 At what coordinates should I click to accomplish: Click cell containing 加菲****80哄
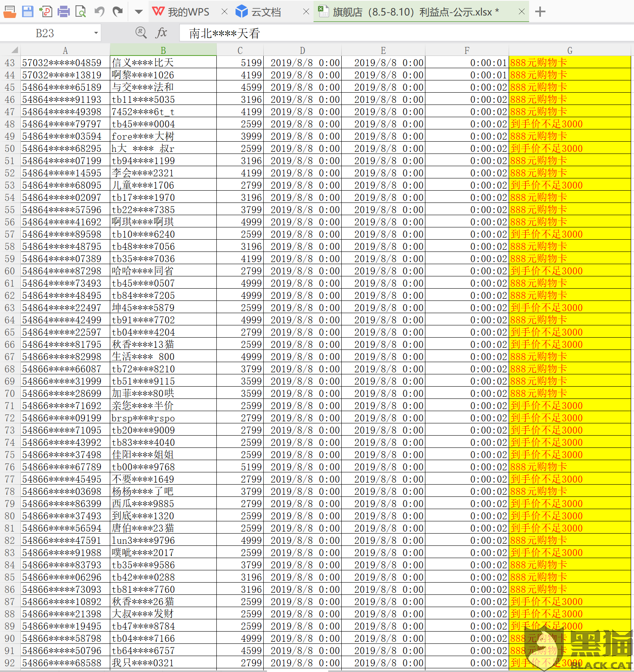point(163,393)
